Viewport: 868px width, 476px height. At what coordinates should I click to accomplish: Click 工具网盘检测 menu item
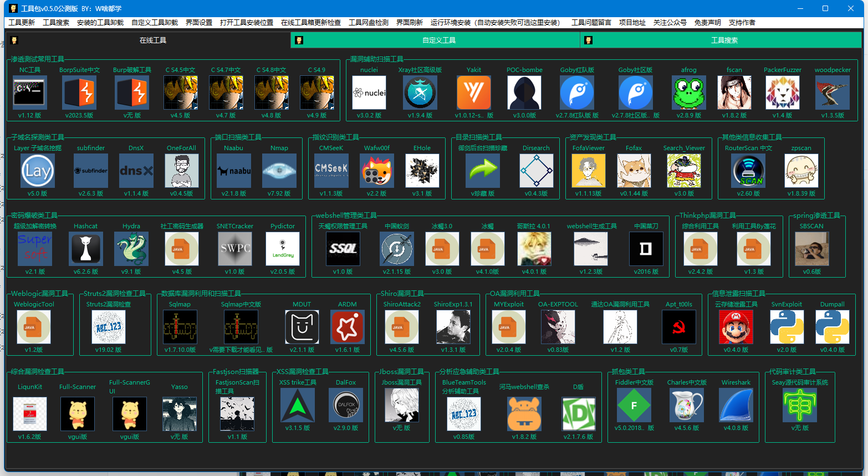[x=369, y=23]
